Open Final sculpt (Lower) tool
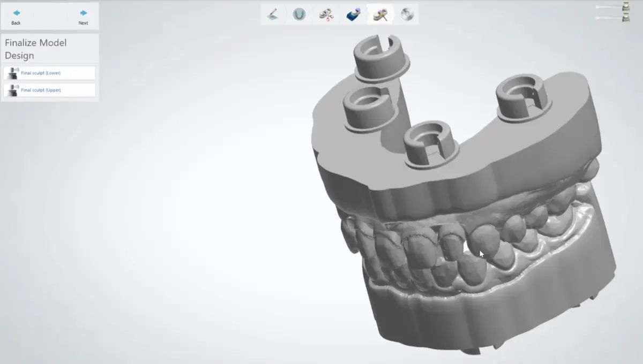 [x=49, y=73]
